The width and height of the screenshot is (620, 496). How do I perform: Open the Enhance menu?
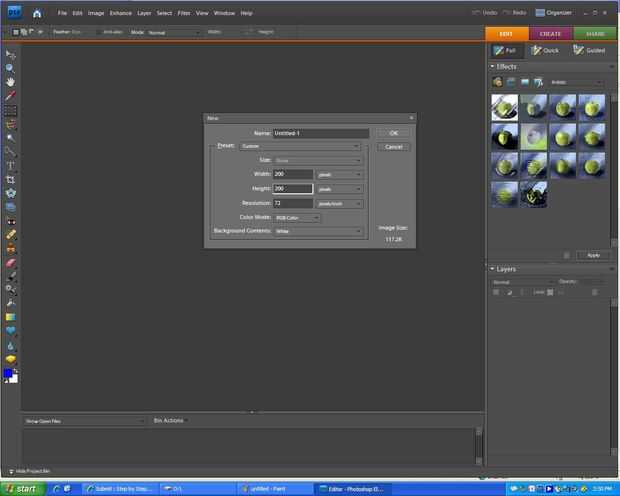[121, 13]
